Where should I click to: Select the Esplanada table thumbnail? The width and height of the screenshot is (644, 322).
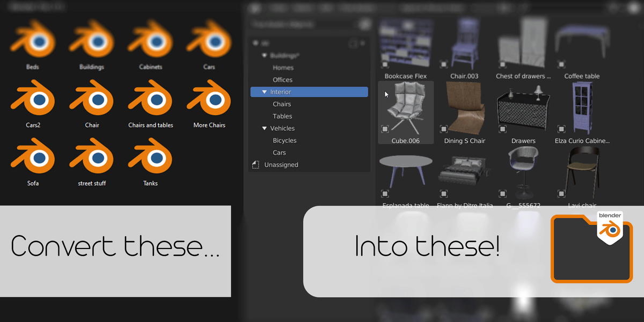point(406,173)
